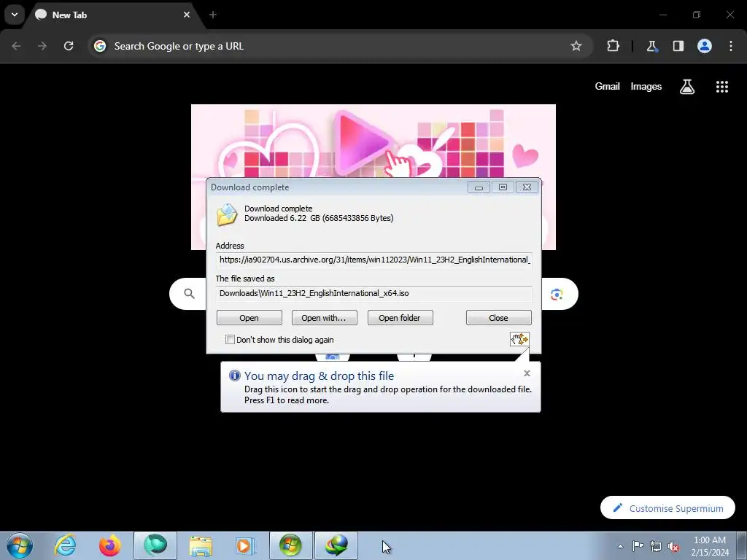The image size is (747, 560).
Task: Close the Download complete dialog
Action: click(x=498, y=318)
